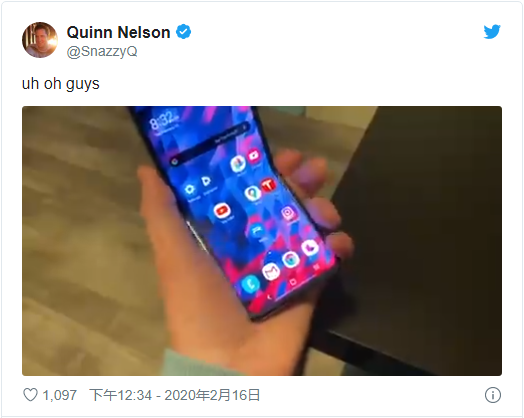The width and height of the screenshot is (524, 418).
Task: Click the Tesla app icon in video
Action: click(x=268, y=185)
